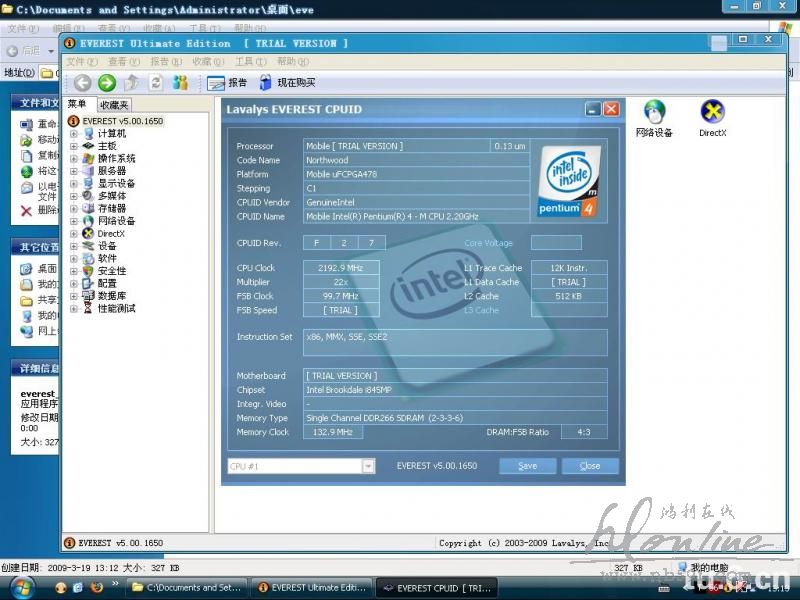800x600 pixels.
Task: Click the Windows Start orb
Action: (x=21, y=587)
